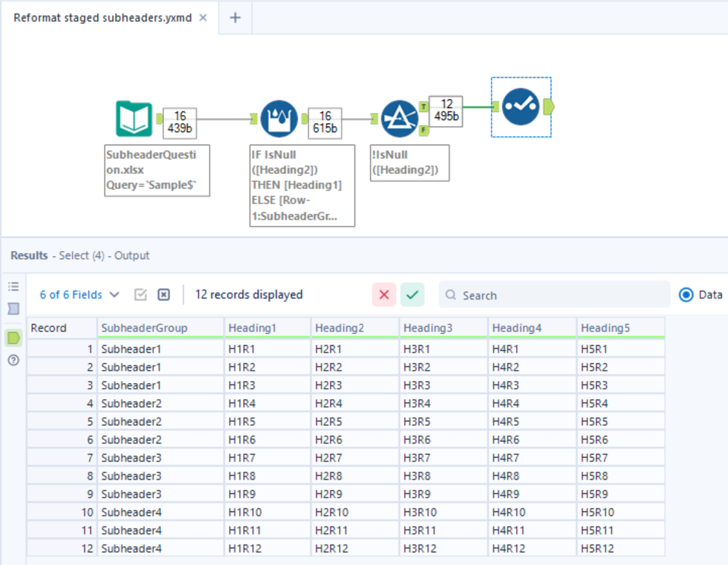
Task: Click the Results output anchor icon
Action: 13,337
